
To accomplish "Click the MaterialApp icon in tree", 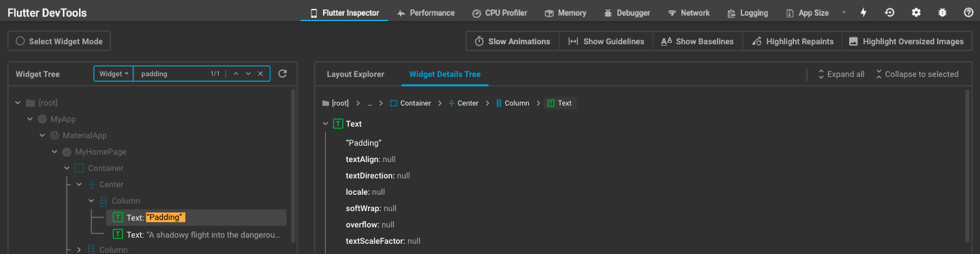I will 55,136.
